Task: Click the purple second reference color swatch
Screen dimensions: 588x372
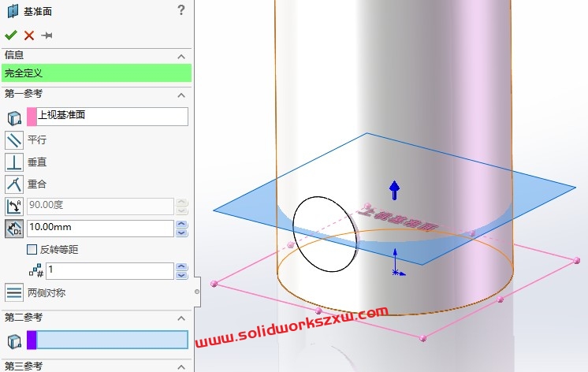Action: point(32,340)
